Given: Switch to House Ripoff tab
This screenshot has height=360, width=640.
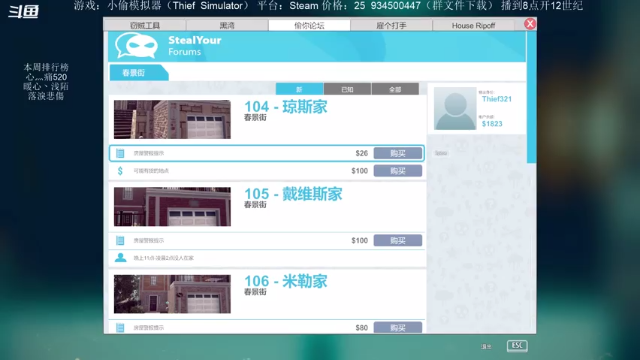Looking at the screenshot, I should tap(473, 25).
